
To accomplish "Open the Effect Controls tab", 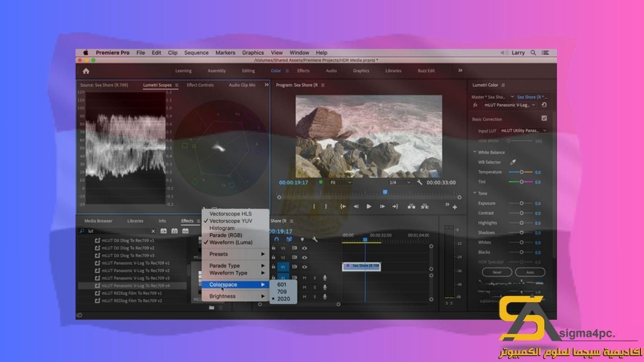I will [x=200, y=85].
